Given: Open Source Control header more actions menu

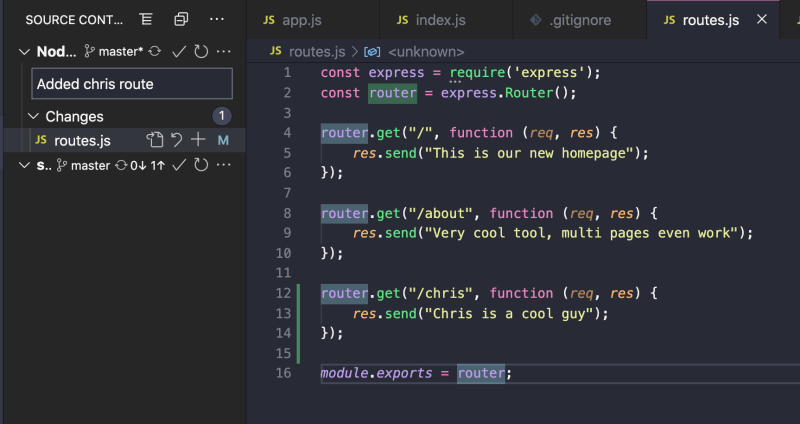Looking at the screenshot, I should click(217, 19).
